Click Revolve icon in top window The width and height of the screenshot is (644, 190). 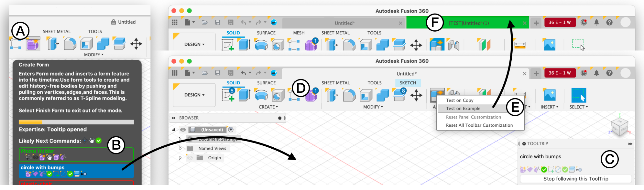tap(261, 45)
